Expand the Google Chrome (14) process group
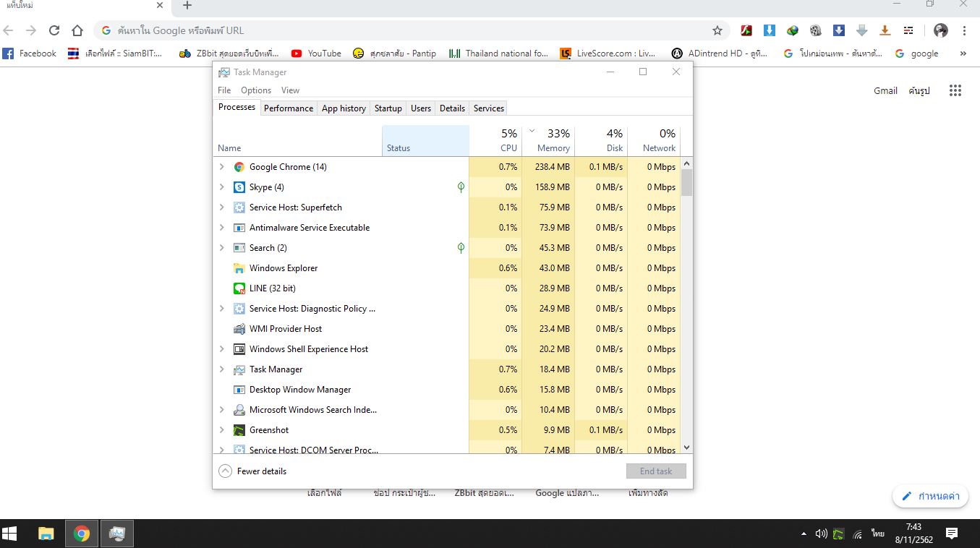Screen dimensions: 980x548 click(222, 167)
